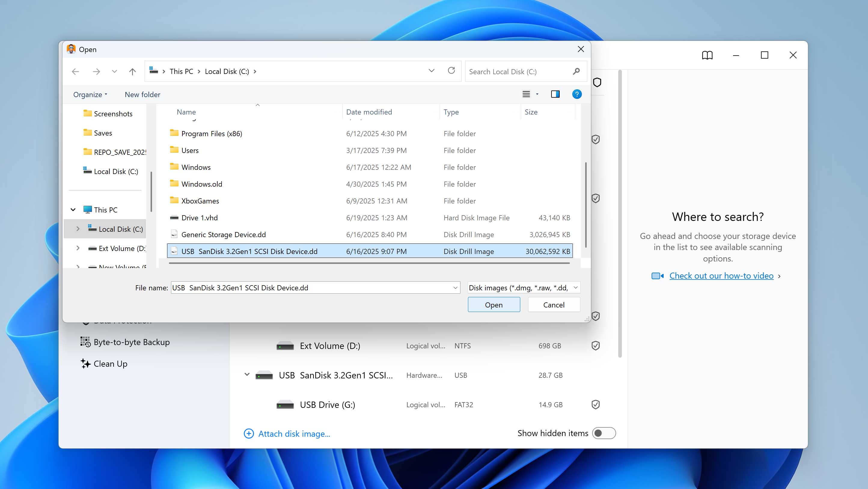The width and height of the screenshot is (868, 489).
Task: Click Disk Drill device list scrollbar
Action: 620,214
